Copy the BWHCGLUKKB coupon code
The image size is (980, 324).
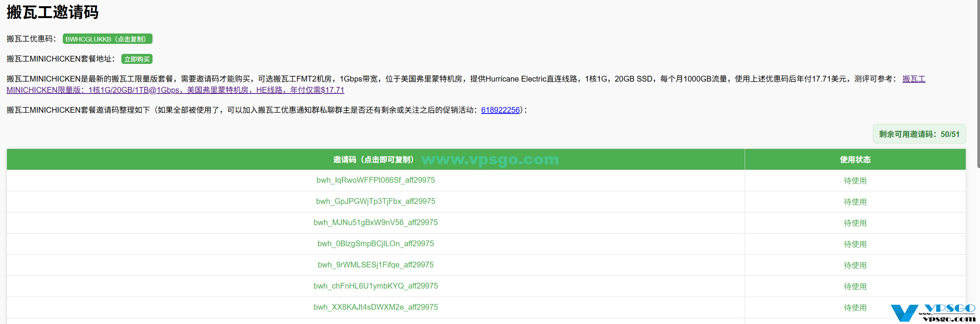[107, 39]
